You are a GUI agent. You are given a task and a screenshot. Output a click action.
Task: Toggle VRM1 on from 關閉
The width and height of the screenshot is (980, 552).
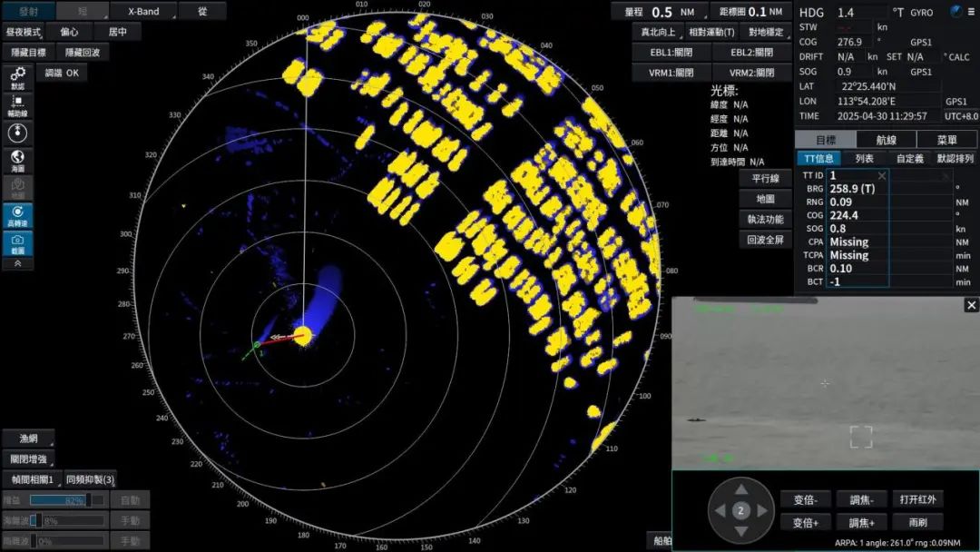pos(671,73)
